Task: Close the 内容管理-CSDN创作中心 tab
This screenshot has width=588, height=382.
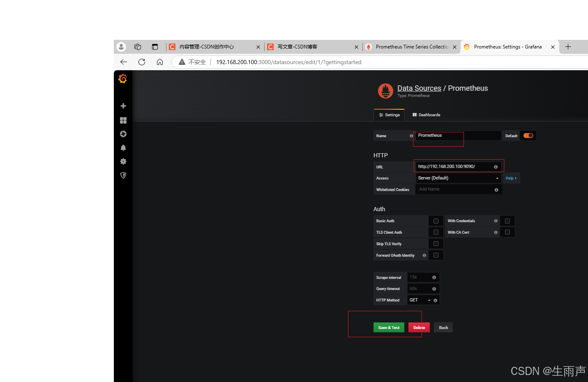Action: [x=258, y=47]
